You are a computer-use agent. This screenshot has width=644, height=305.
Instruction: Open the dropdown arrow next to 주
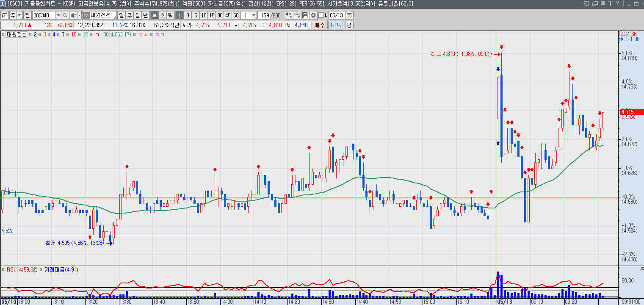click(x=19, y=15)
